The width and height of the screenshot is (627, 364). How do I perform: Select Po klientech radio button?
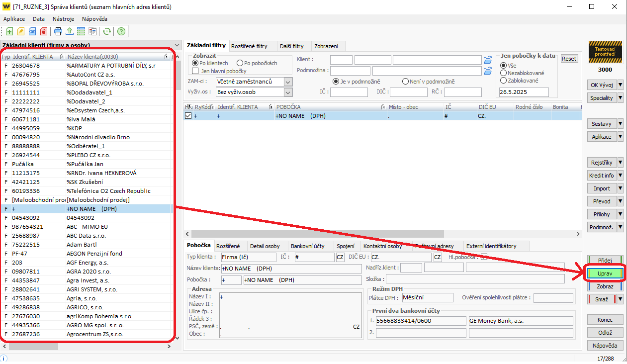pyautogui.click(x=195, y=63)
